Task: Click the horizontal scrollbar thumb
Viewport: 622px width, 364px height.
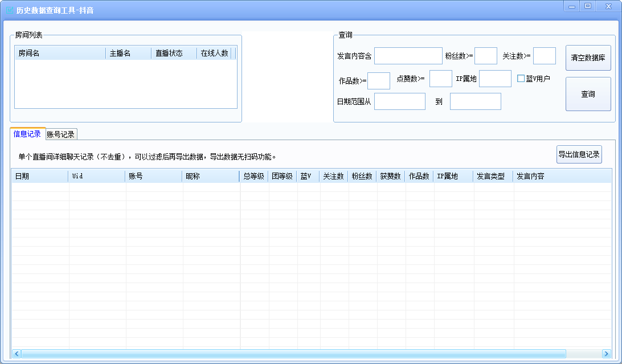Action: click(293, 353)
